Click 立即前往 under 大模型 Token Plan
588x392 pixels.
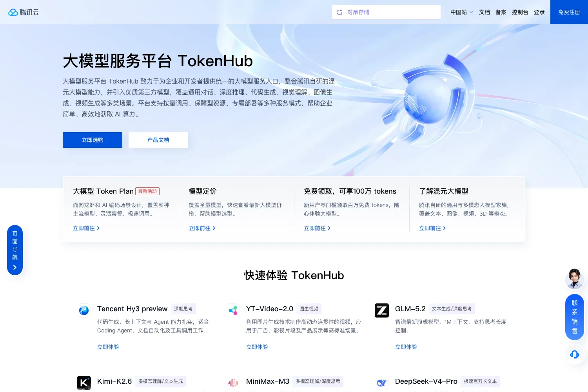[86, 228]
